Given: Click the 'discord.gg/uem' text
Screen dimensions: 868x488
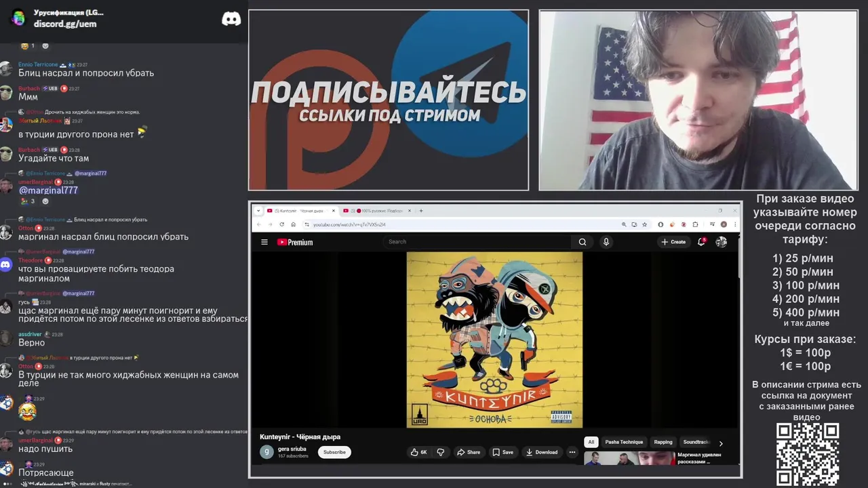Looking at the screenshot, I should point(65,24).
